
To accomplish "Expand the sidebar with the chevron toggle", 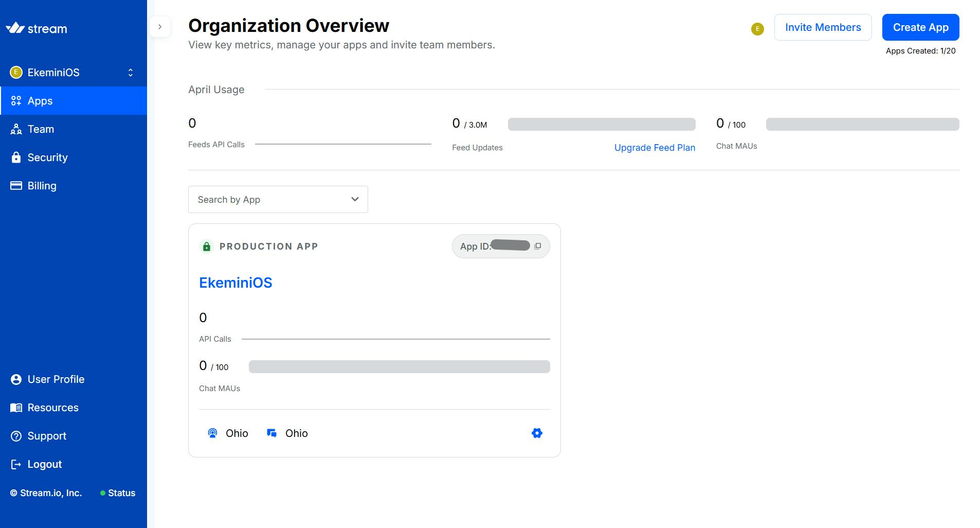I will (x=160, y=27).
